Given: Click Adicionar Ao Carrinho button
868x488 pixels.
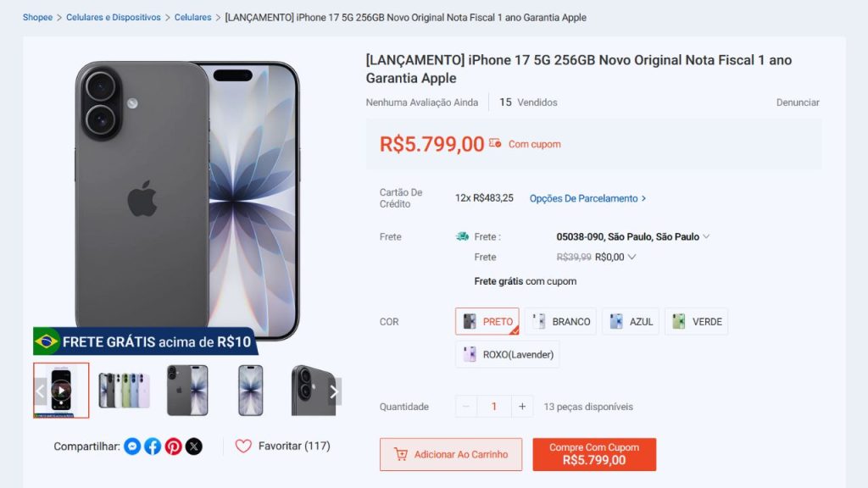Looking at the screenshot, I should coord(451,455).
